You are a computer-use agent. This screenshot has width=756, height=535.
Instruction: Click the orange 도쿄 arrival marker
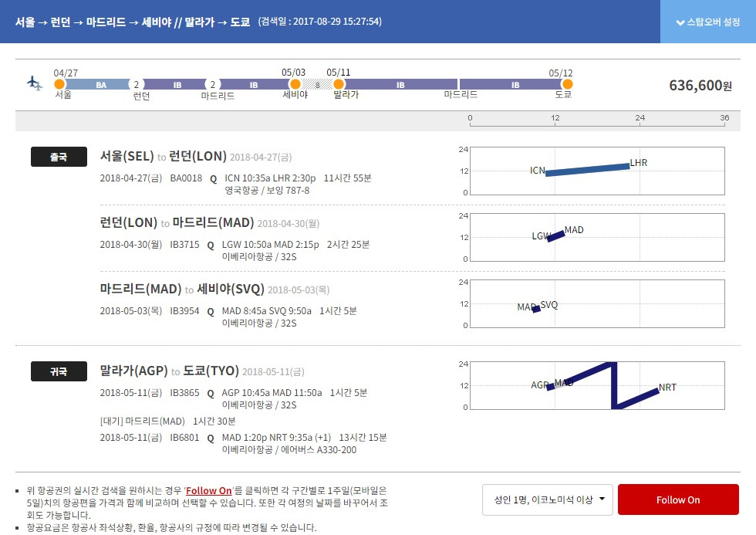568,84
